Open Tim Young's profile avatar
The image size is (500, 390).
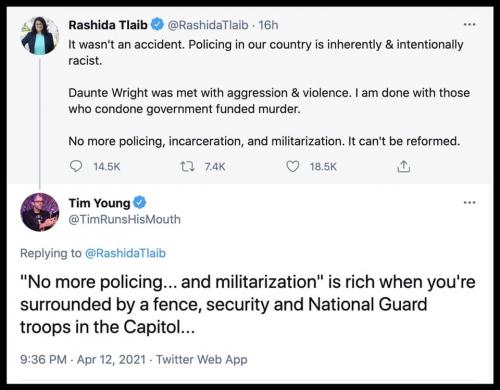[x=39, y=212]
